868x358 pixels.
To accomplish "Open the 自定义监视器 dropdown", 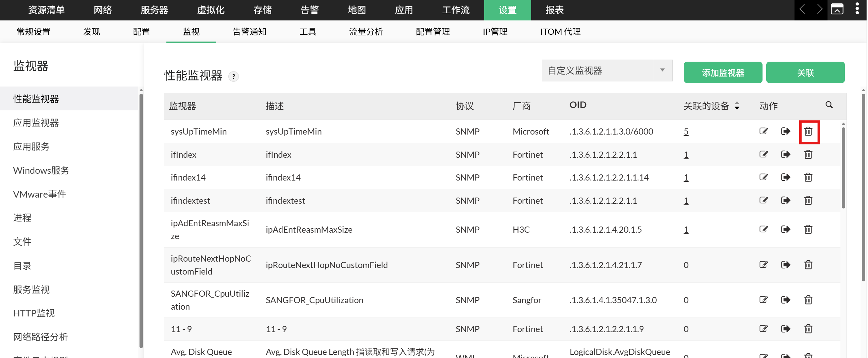I will [607, 71].
